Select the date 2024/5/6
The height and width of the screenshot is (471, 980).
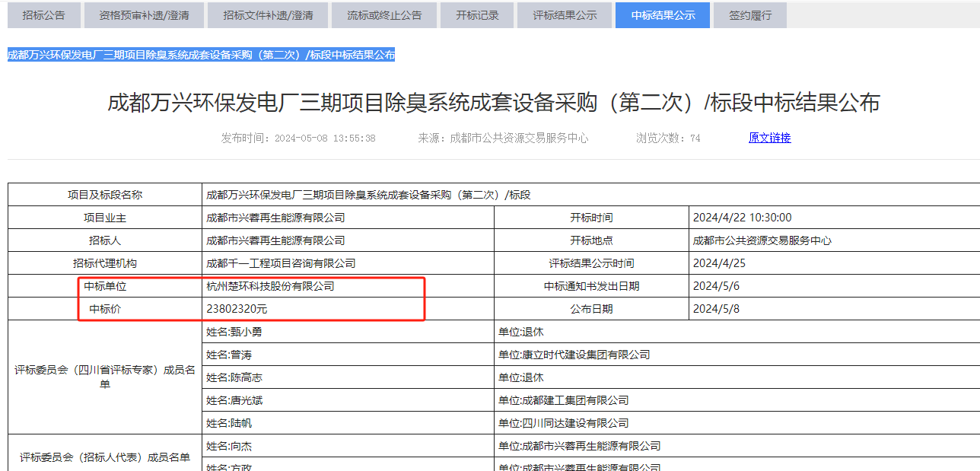pos(834,286)
